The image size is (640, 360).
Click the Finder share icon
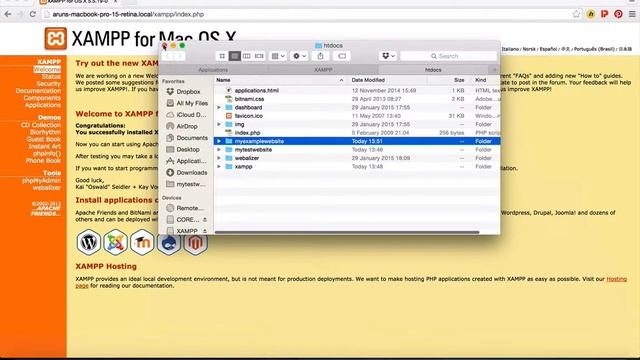(320, 56)
